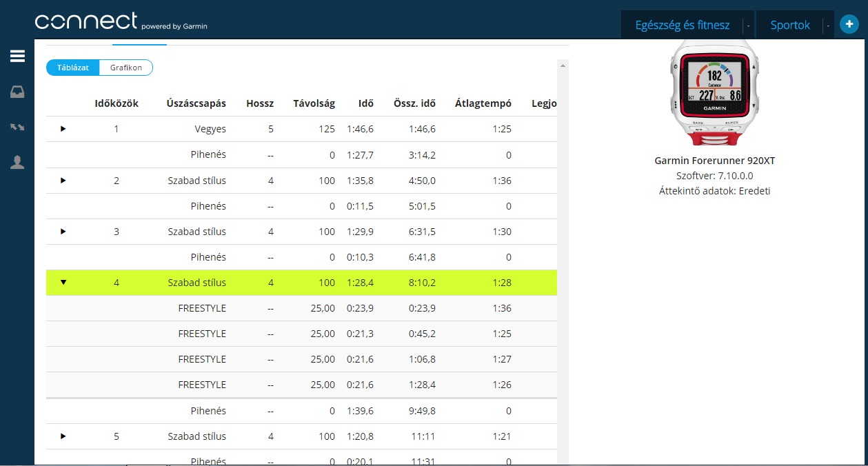
Task: Remove the Egészség és fitnesz tab
Action: [x=748, y=26]
